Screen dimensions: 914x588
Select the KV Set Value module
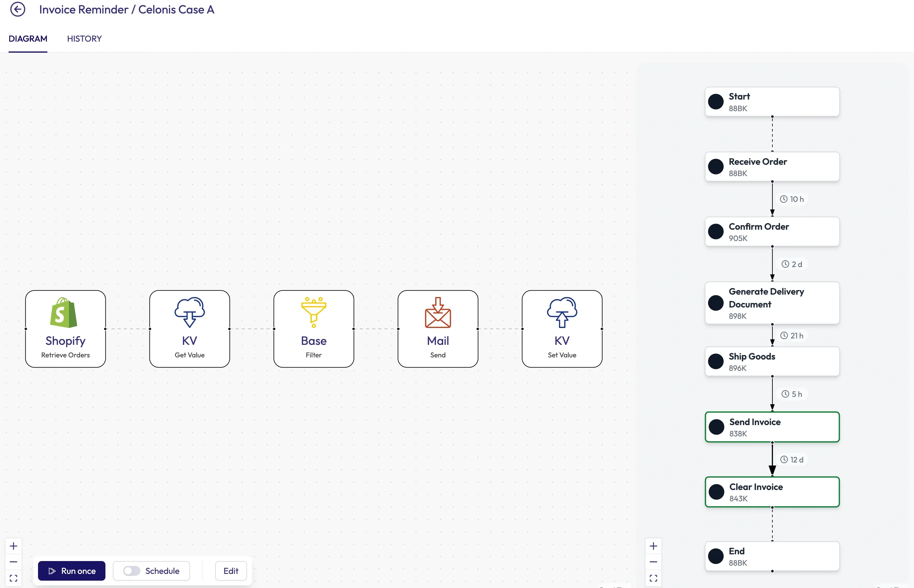pyautogui.click(x=562, y=328)
